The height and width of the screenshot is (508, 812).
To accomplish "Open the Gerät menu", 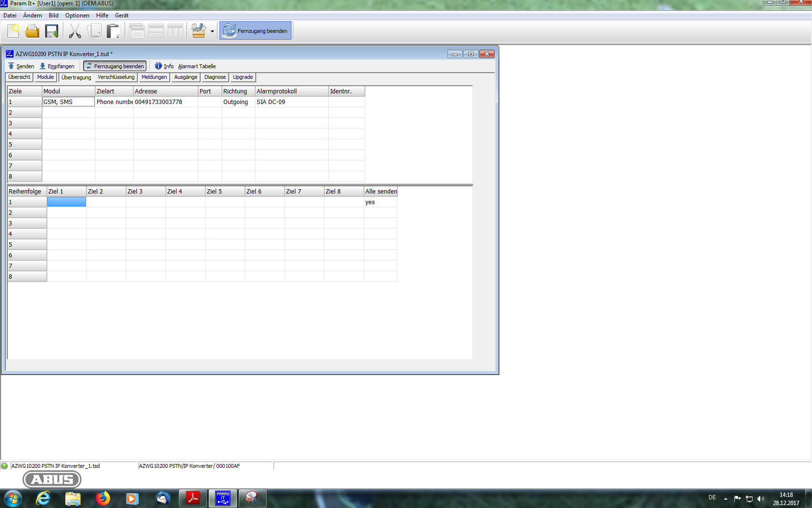I will pos(122,15).
